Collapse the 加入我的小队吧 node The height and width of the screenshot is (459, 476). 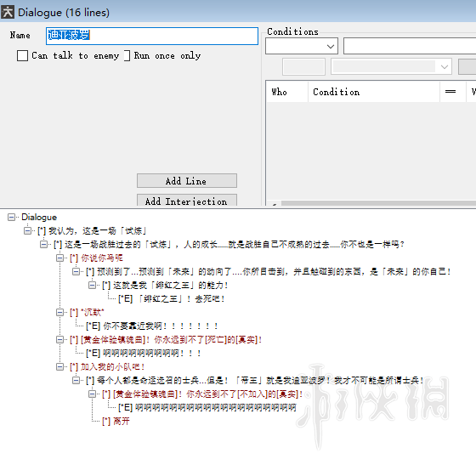[59, 366]
